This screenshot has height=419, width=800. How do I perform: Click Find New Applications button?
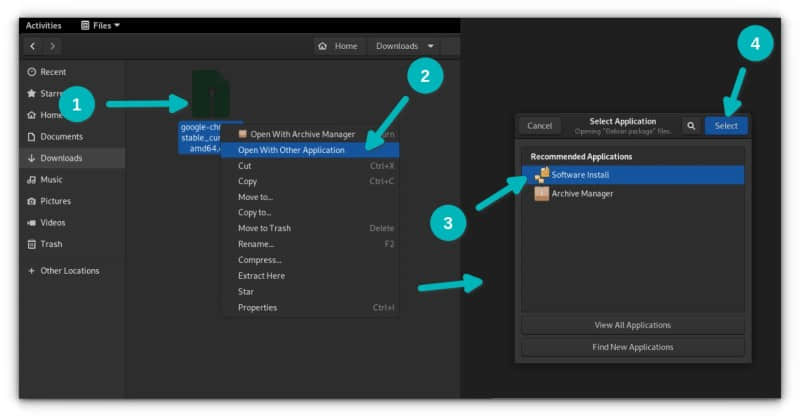[x=632, y=347]
